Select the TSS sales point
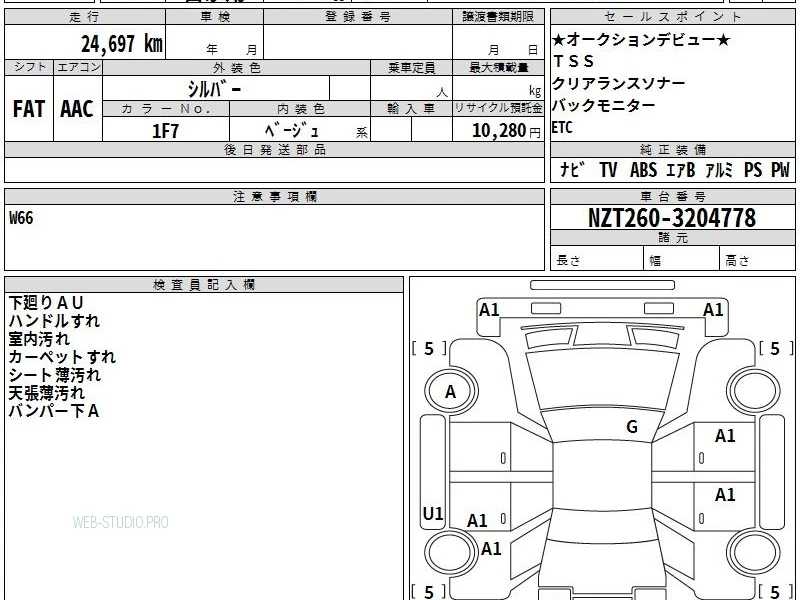This screenshot has height=600, width=800. (573, 61)
